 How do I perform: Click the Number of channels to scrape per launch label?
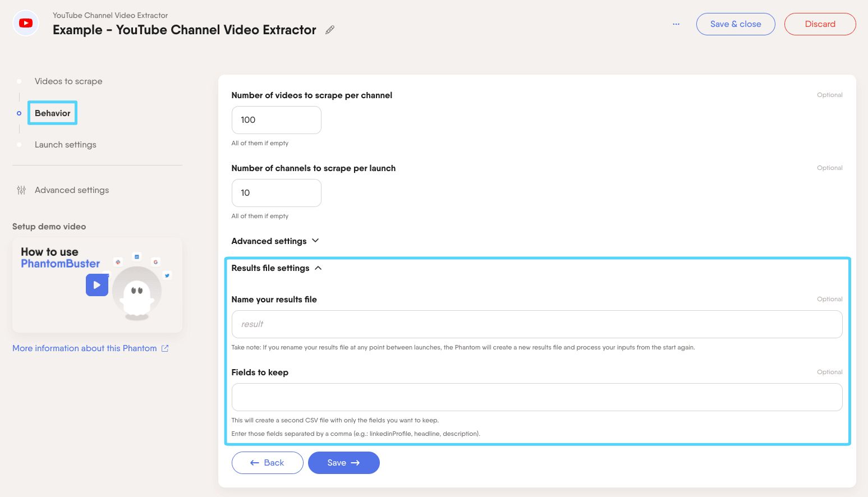pyautogui.click(x=314, y=168)
